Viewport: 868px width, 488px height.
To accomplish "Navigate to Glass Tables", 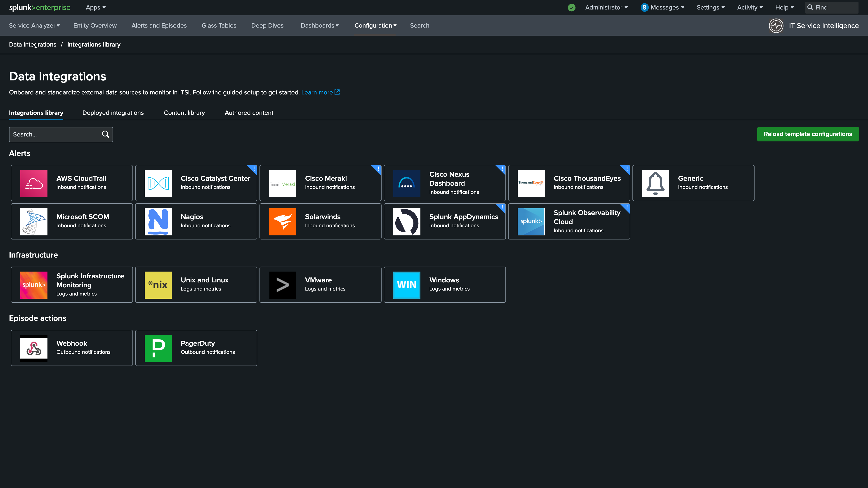I will (219, 26).
